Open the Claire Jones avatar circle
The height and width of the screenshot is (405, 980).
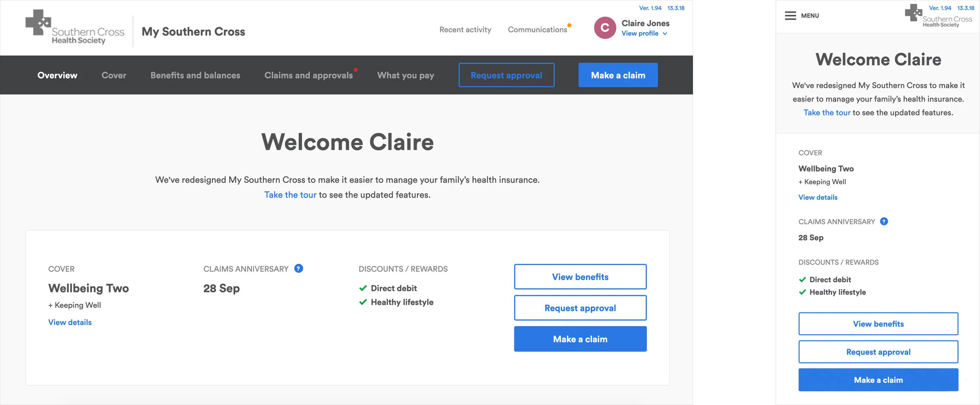pyautogui.click(x=605, y=28)
